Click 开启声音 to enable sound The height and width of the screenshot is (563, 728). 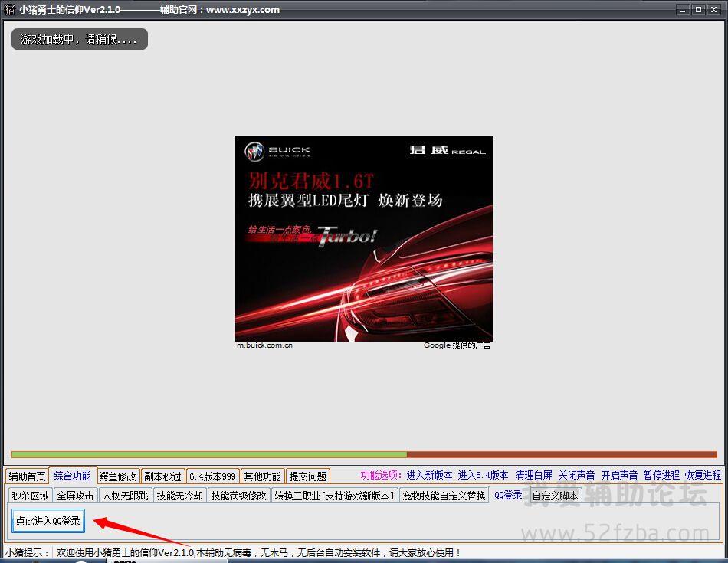pos(619,475)
